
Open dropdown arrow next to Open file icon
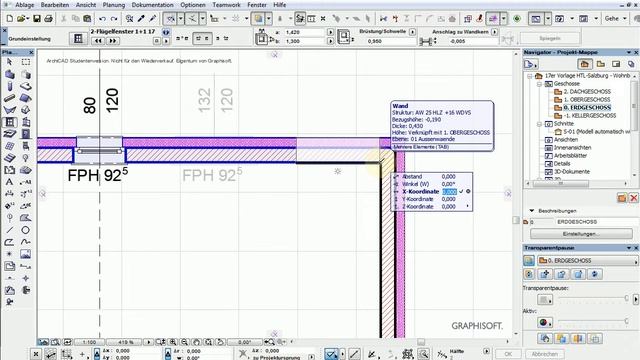tap(27, 19)
